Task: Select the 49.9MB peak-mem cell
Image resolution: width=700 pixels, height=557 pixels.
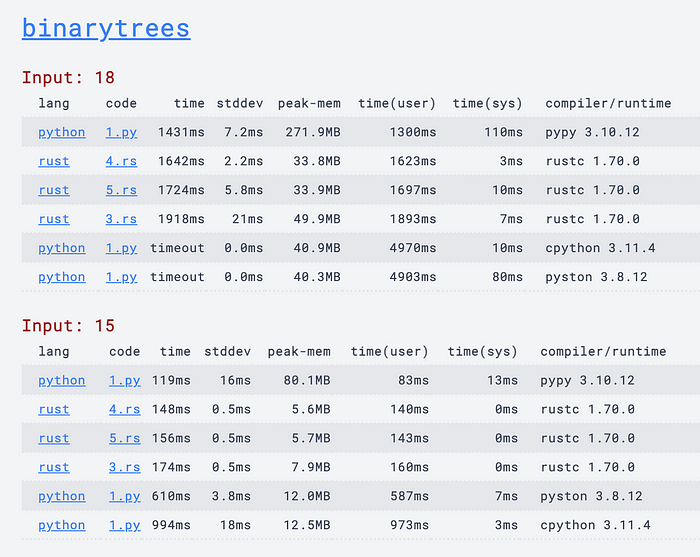Action: [317, 219]
